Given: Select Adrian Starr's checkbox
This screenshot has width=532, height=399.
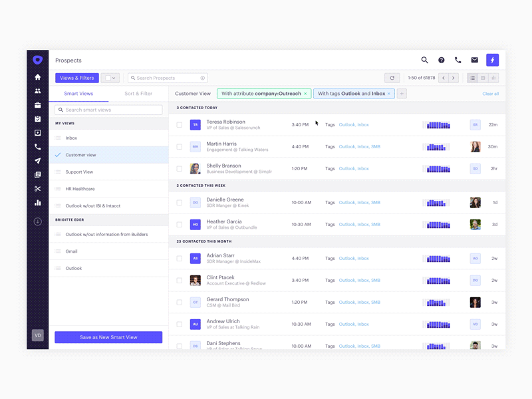Looking at the screenshot, I should coord(179,259).
